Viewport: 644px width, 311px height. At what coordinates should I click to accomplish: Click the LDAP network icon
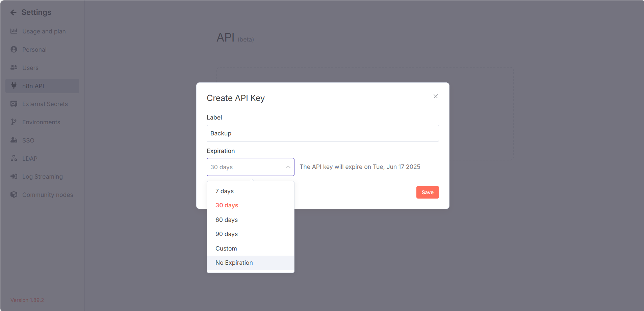(x=14, y=158)
